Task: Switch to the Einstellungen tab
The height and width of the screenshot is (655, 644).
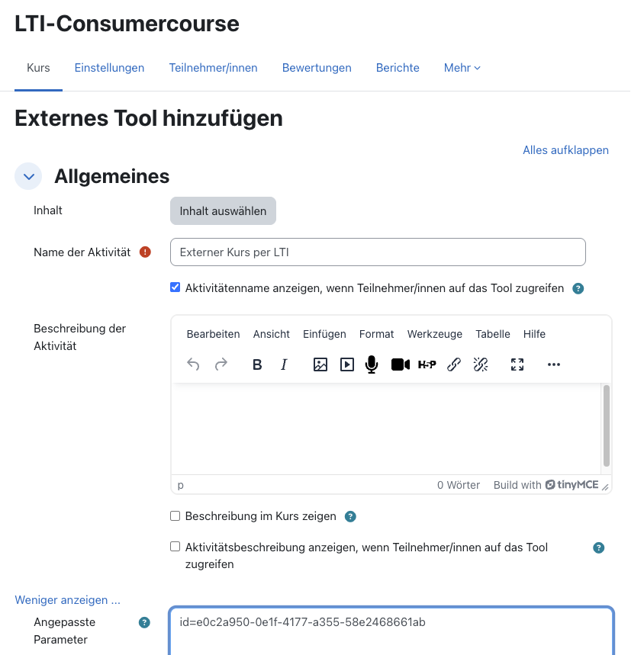Action: [x=109, y=68]
